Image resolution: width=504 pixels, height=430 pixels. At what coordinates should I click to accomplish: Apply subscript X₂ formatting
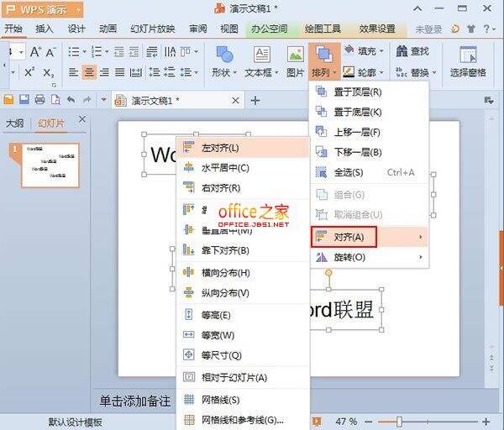pyautogui.click(x=49, y=73)
